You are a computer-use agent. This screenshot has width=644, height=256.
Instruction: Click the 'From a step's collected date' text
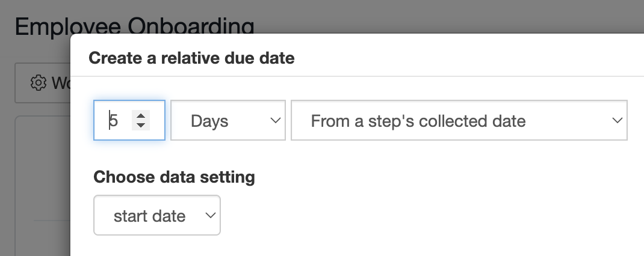click(x=418, y=121)
